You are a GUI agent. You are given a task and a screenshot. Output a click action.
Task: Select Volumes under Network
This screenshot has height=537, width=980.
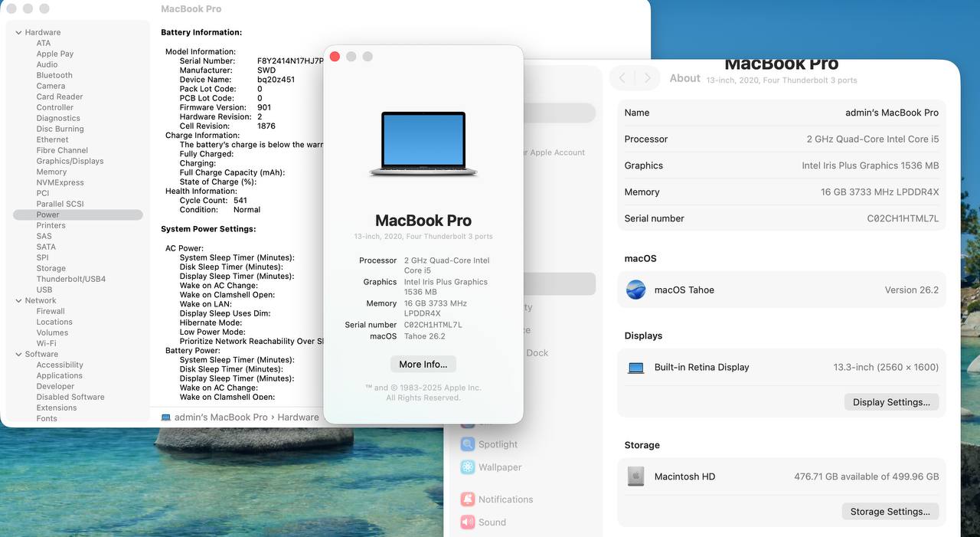(x=52, y=332)
